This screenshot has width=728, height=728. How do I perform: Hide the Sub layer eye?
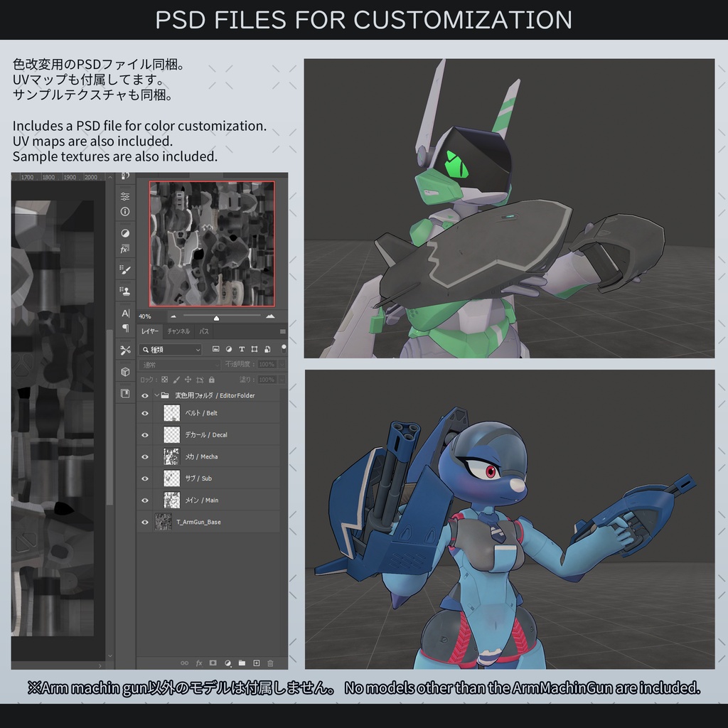[x=145, y=478]
